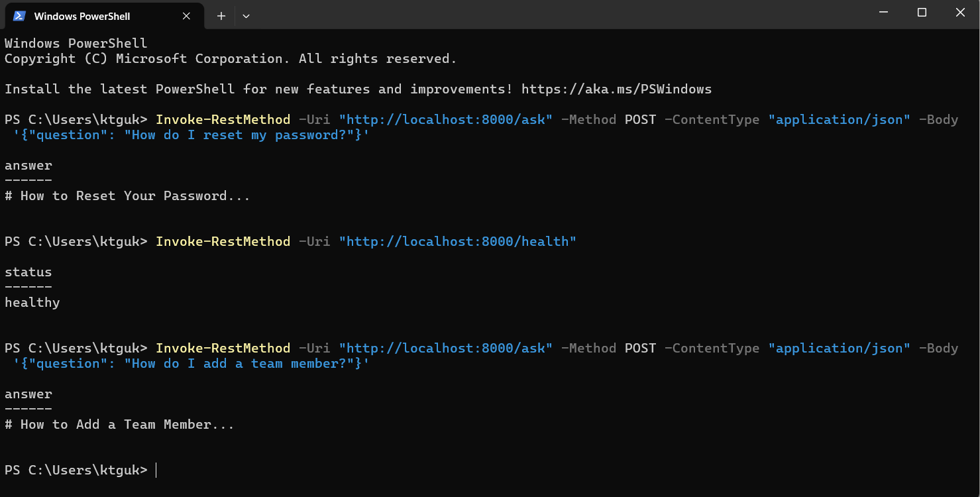This screenshot has height=497, width=980.
Task: Click the status column header text
Action: coord(28,272)
